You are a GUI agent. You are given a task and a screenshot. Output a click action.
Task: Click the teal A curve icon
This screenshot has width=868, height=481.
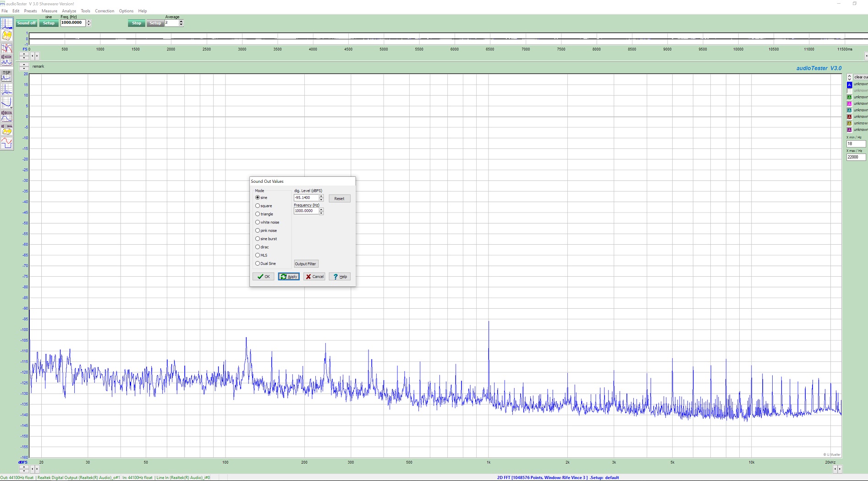(x=849, y=110)
